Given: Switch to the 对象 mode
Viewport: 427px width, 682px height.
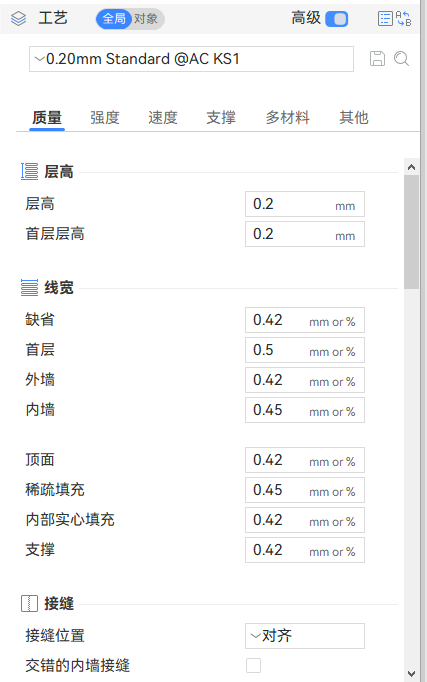Looking at the screenshot, I should click(x=146, y=19).
